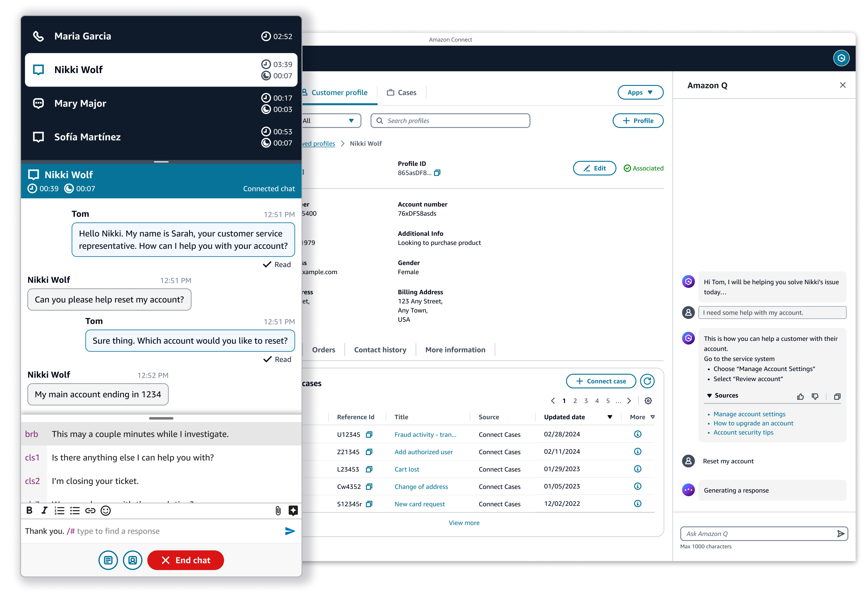
Task: Open info for case U12345
Action: 637,434
